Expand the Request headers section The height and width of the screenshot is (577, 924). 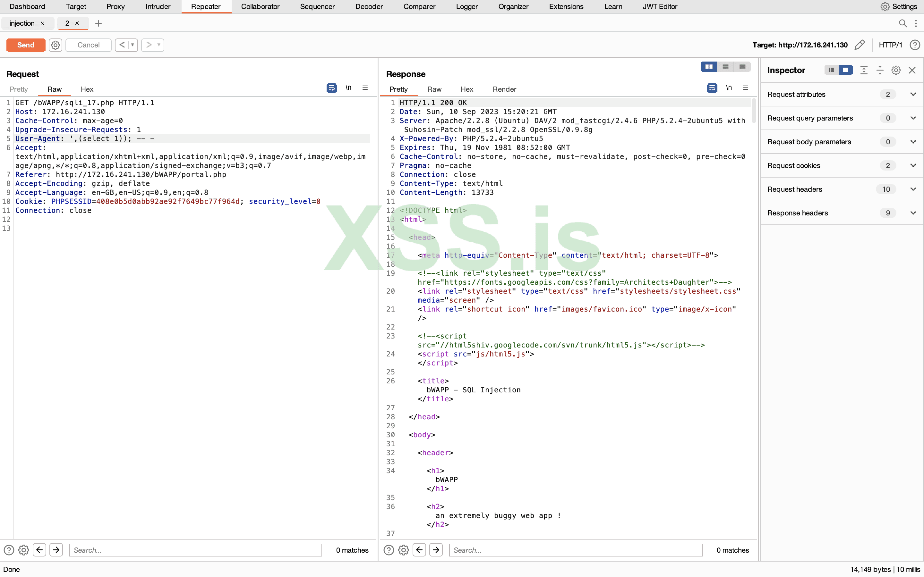click(x=913, y=189)
